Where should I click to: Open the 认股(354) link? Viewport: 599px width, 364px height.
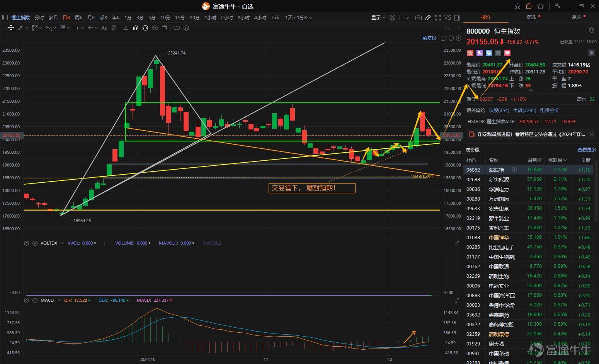pos(499,110)
